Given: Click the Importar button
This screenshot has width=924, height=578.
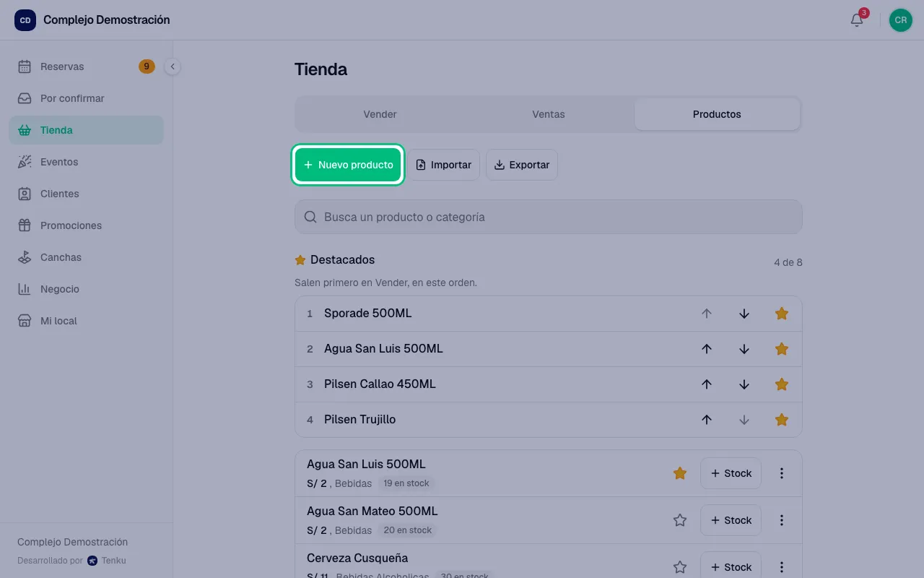Looking at the screenshot, I should tap(443, 165).
